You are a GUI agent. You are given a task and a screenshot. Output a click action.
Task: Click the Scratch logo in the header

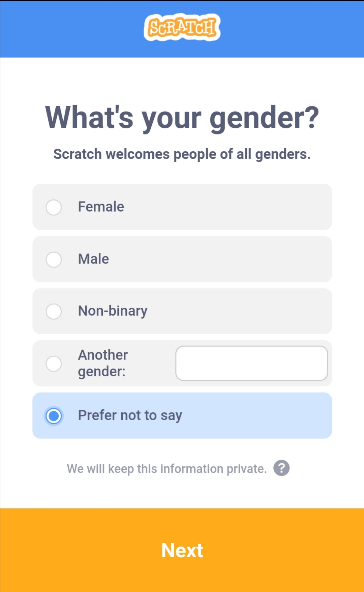pyautogui.click(x=182, y=28)
